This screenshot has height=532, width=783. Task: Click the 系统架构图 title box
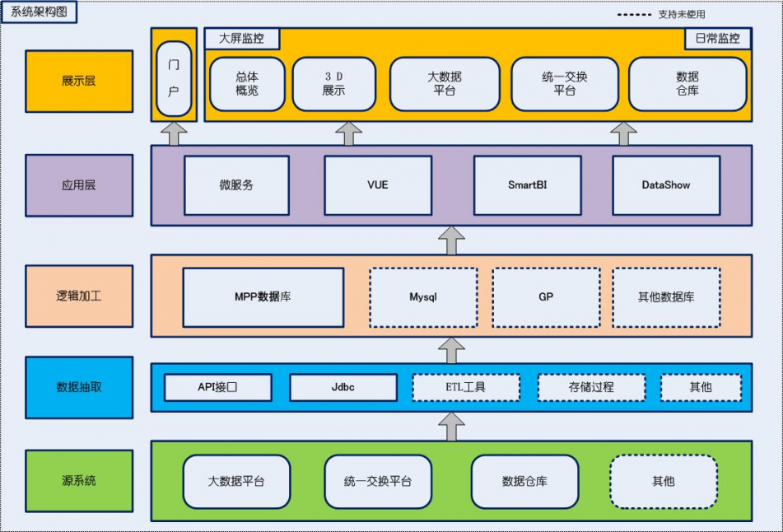click(x=39, y=12)
